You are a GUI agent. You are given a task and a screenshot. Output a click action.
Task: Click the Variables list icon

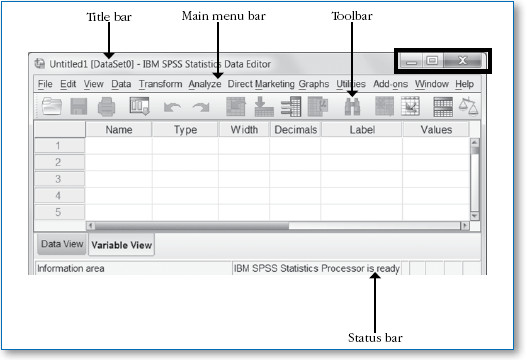point(291,107)
